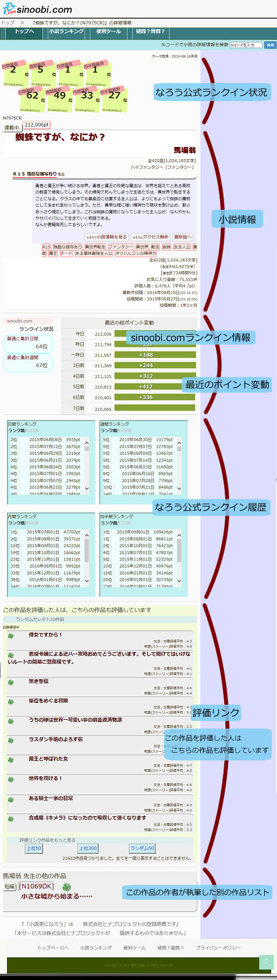Click the 最新話へ button
277x980 pixels.
click(182, 237)
